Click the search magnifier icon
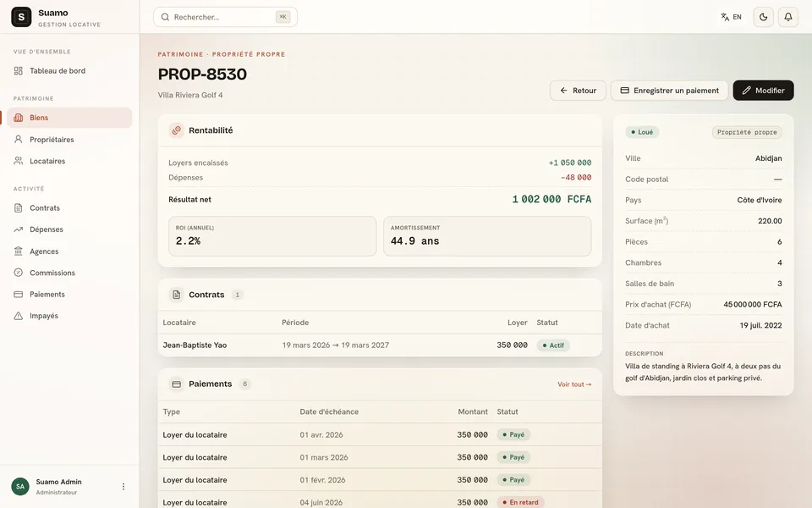812x508 pixels. [x=165, y=17]
